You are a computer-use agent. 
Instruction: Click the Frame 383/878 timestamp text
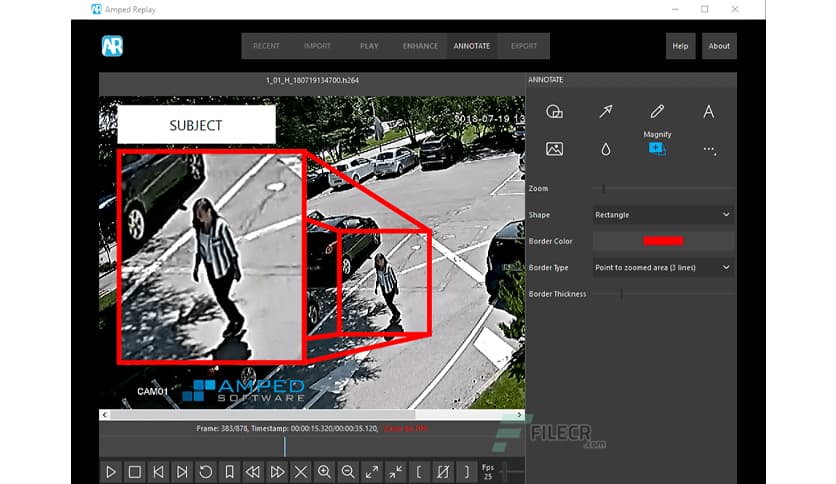coord(287,429)
